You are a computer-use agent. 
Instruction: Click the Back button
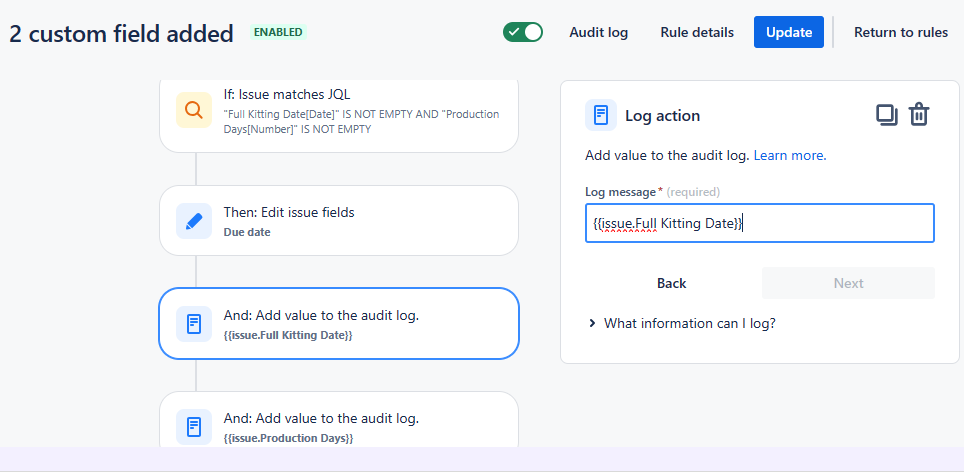pyautogui.click(x=671, y=283)
